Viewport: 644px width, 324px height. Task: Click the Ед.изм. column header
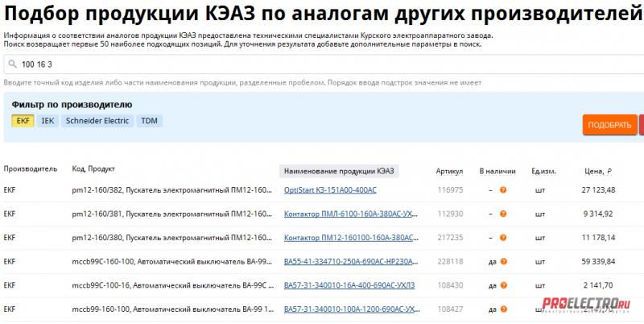pos(543,172)
